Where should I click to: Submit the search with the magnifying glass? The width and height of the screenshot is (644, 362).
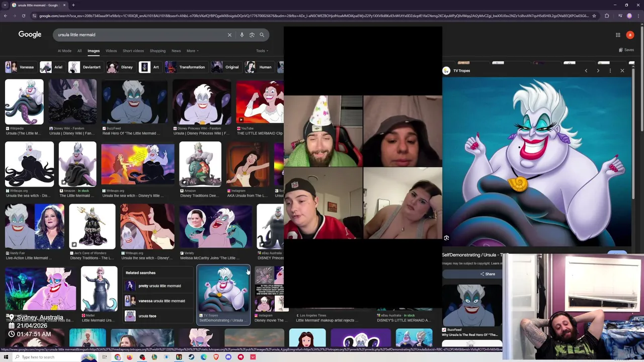click(x=262, y=35)
